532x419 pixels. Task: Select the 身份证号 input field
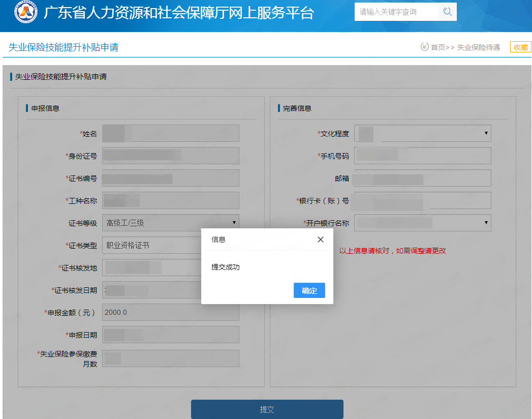click(170, 156)
